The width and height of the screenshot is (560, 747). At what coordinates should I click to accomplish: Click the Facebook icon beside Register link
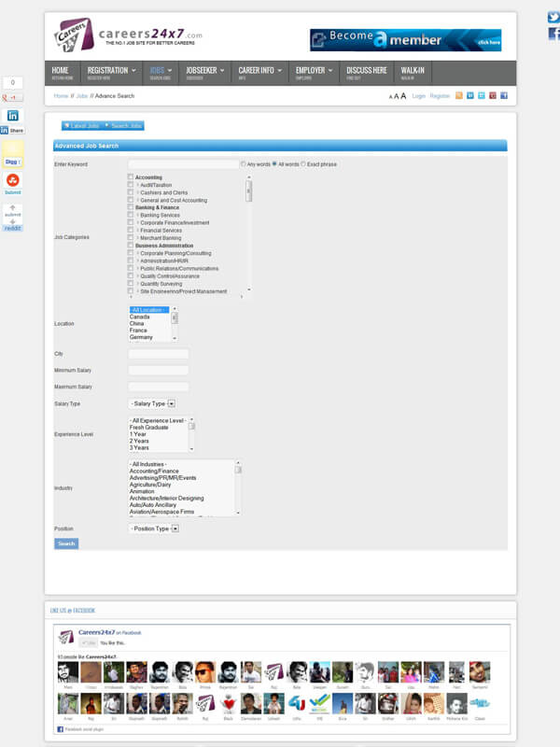click(x=504, y=95)
